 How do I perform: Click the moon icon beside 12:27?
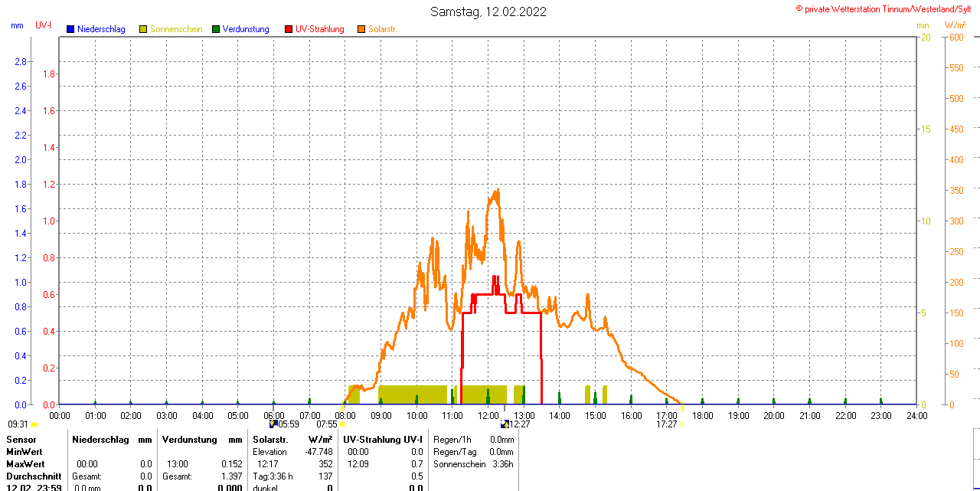[505, 424]
